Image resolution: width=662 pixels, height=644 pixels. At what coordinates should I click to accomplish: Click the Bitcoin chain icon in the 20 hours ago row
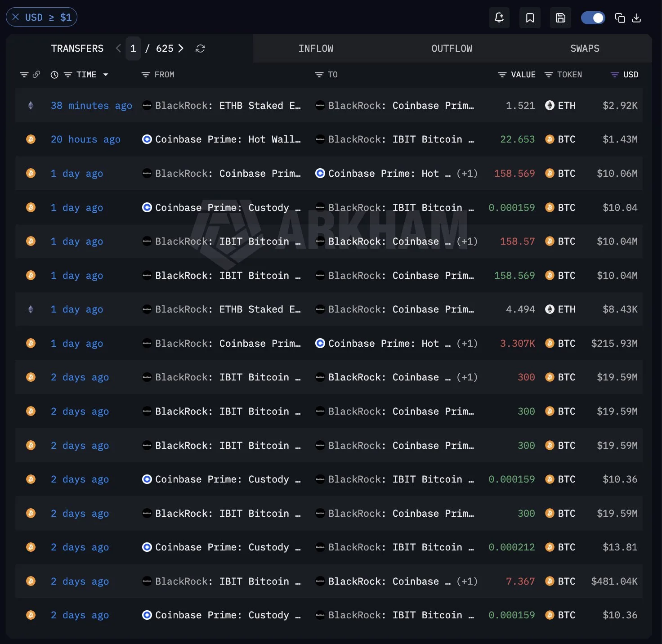31,139
